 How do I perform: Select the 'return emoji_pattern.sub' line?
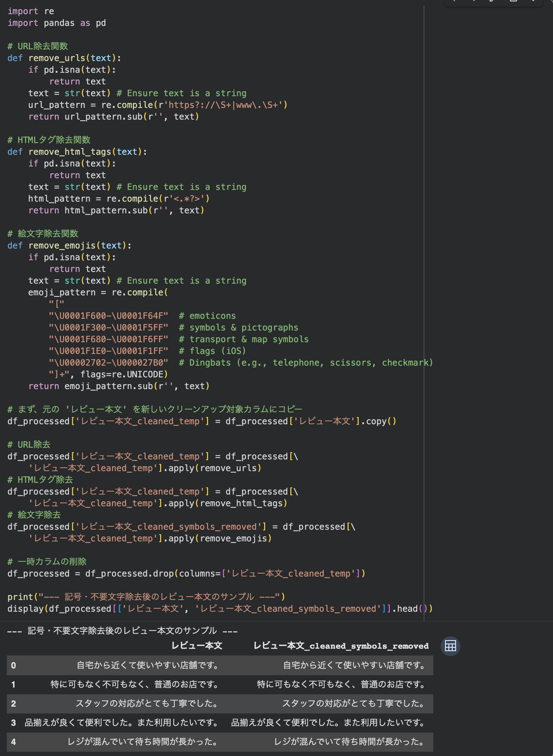pos(119,386)
